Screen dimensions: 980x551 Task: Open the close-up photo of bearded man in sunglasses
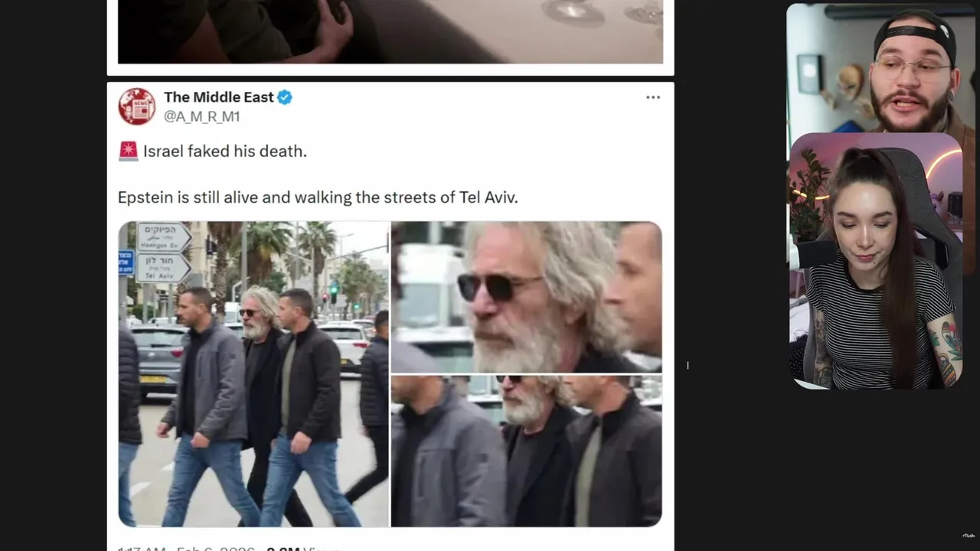[527, 297]
